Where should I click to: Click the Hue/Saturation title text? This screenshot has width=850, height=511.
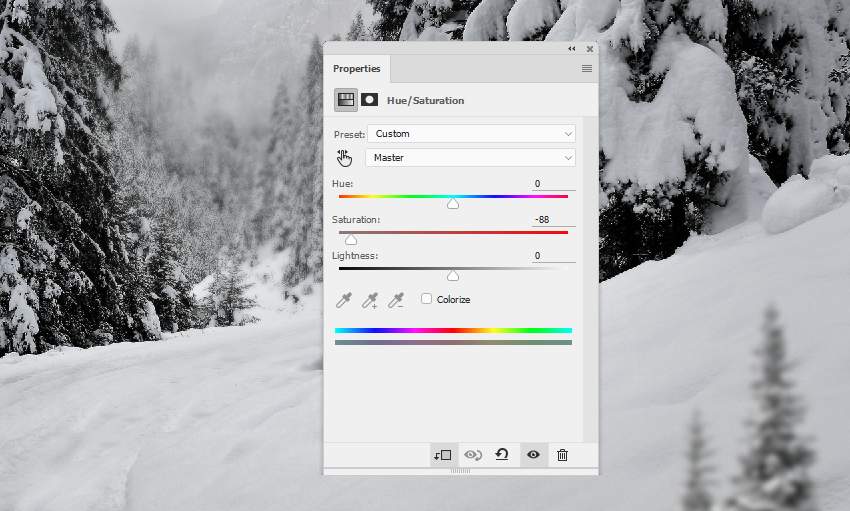(x=426, y=100)
